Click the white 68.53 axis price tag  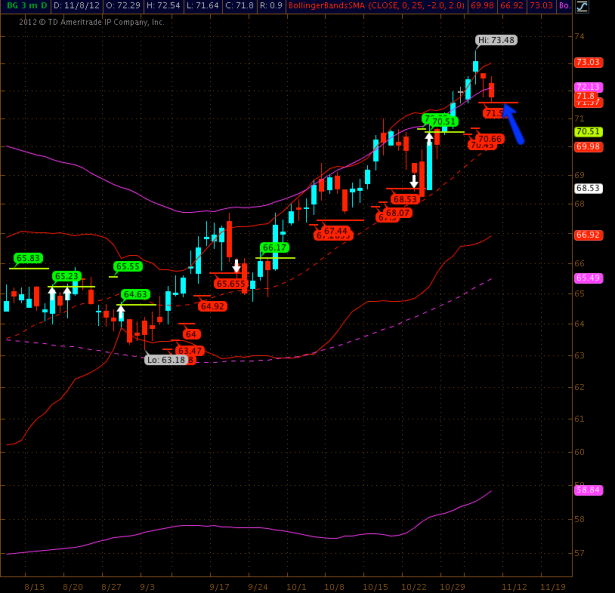tap(587, 188)
